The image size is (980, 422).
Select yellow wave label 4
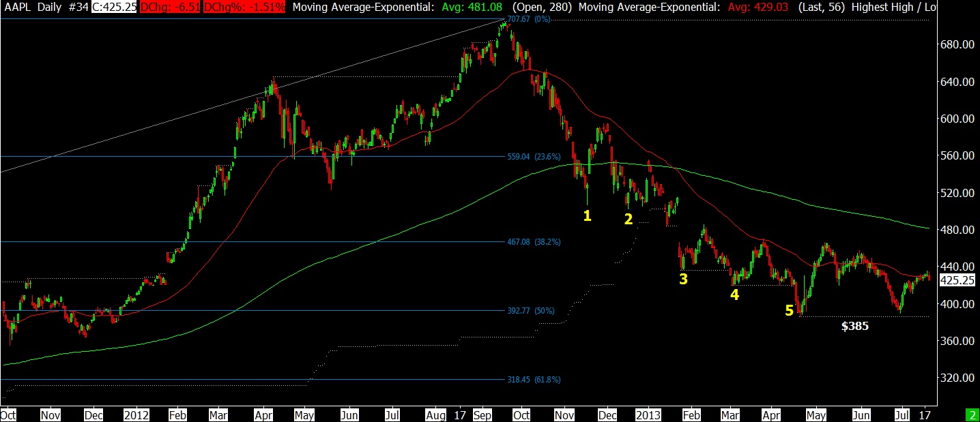734,295
